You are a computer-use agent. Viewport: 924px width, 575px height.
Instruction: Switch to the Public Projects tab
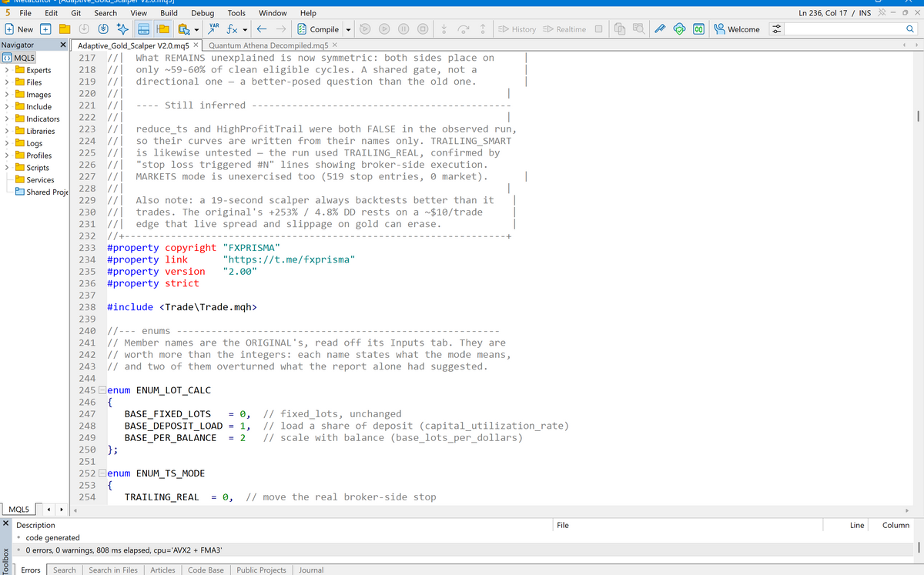point(261,570)
